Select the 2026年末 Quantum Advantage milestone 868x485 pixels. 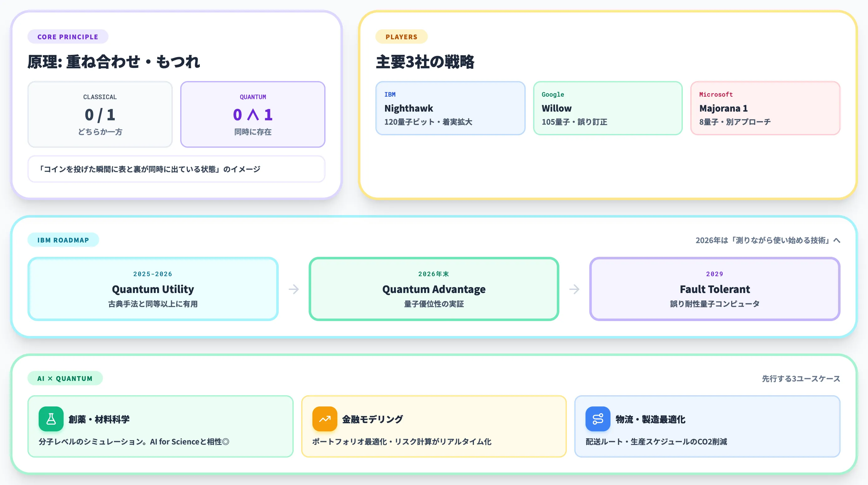[x=434, y=289]
